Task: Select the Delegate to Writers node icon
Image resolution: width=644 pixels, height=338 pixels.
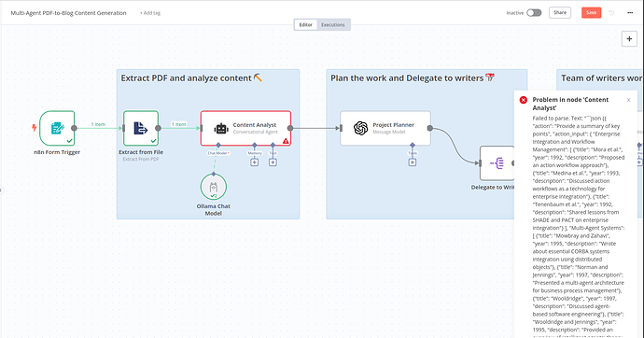Action: [497, 163]
